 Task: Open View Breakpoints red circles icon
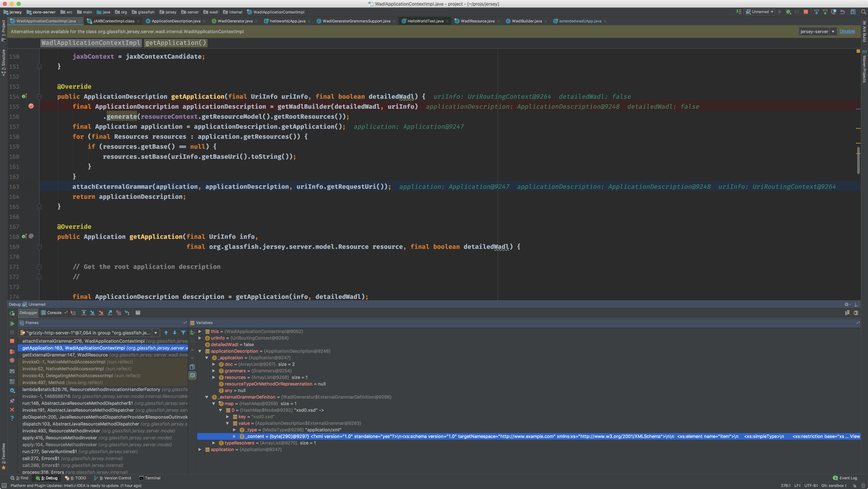click(12, 352)
